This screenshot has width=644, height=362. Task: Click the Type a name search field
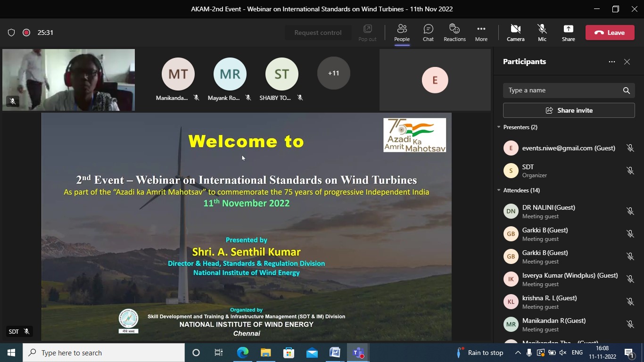click(x=563, y=90)
